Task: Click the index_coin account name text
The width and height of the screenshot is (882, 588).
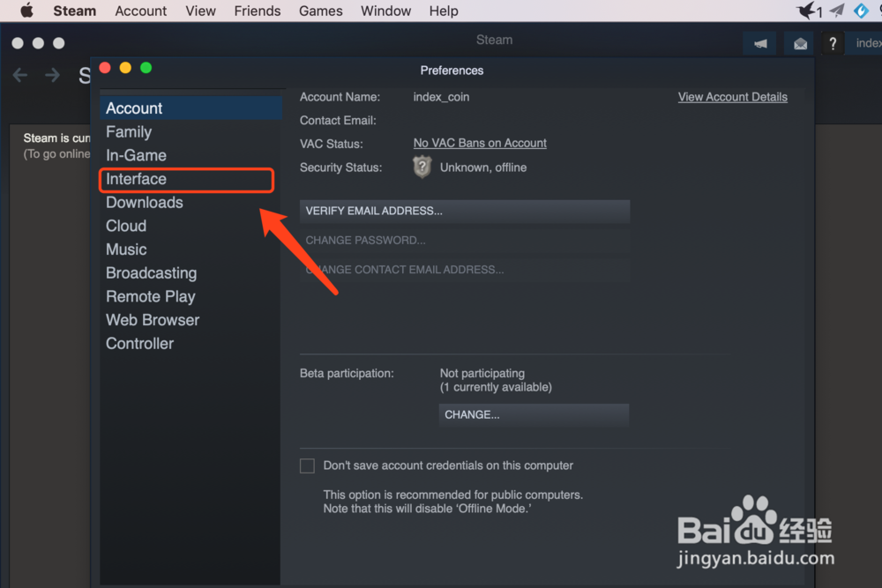Action: [x=441, y=97]
